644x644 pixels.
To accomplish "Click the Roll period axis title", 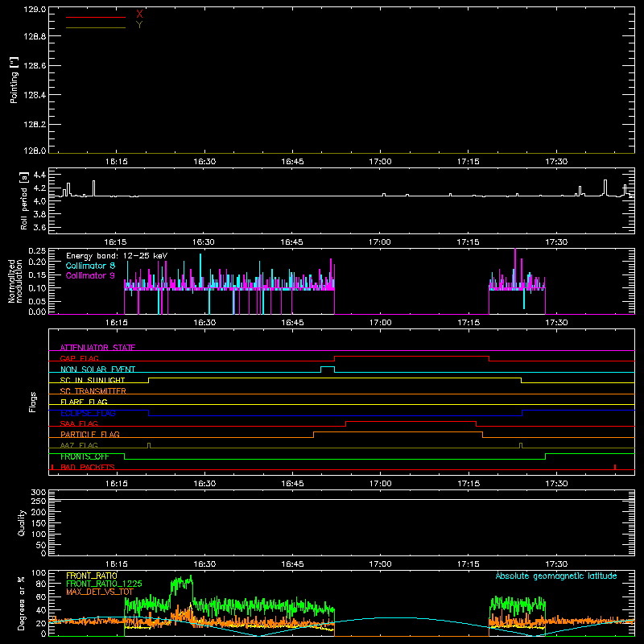I will coord(24,200).
